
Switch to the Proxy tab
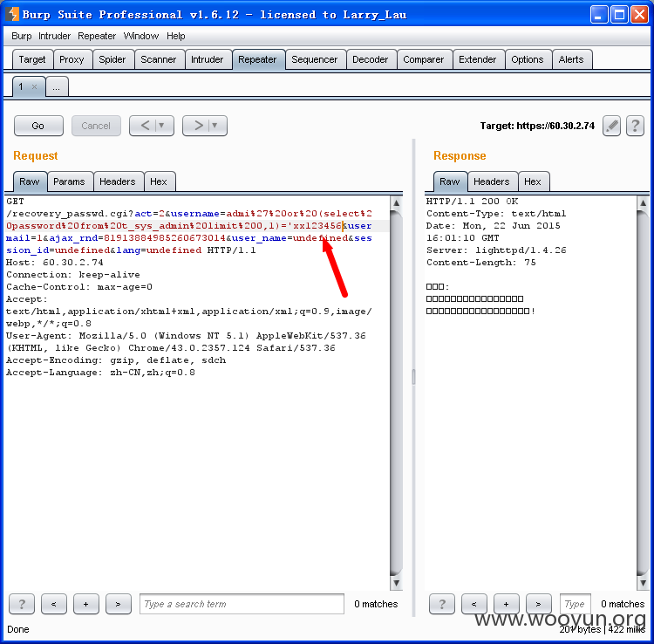(x=72, y=59)
